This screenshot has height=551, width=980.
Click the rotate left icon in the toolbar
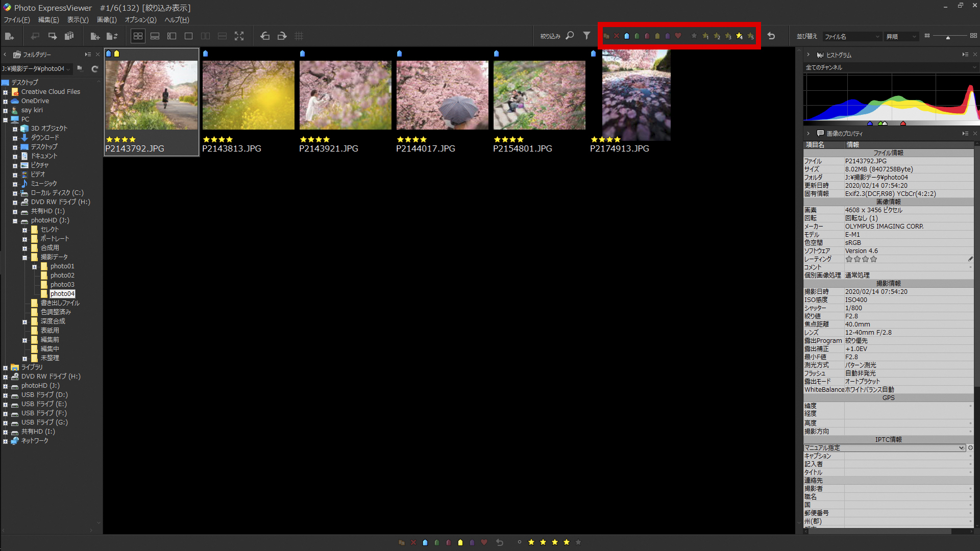265,36
